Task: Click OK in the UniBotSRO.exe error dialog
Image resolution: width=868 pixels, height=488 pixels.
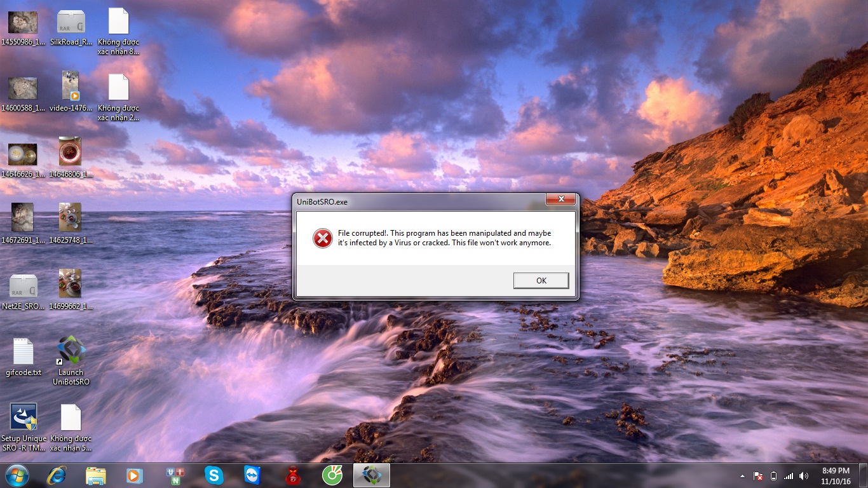Action: 541,280
